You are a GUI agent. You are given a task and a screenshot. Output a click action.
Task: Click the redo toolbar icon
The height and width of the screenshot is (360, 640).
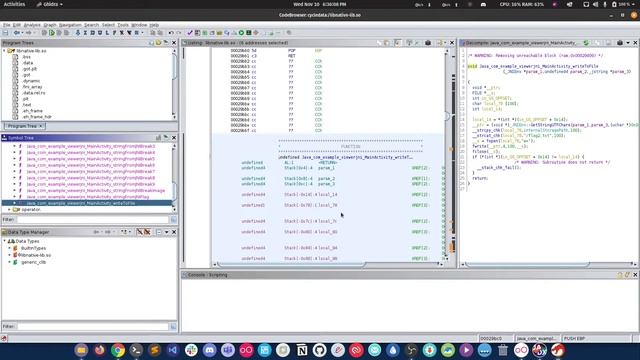tap(178, 33)
